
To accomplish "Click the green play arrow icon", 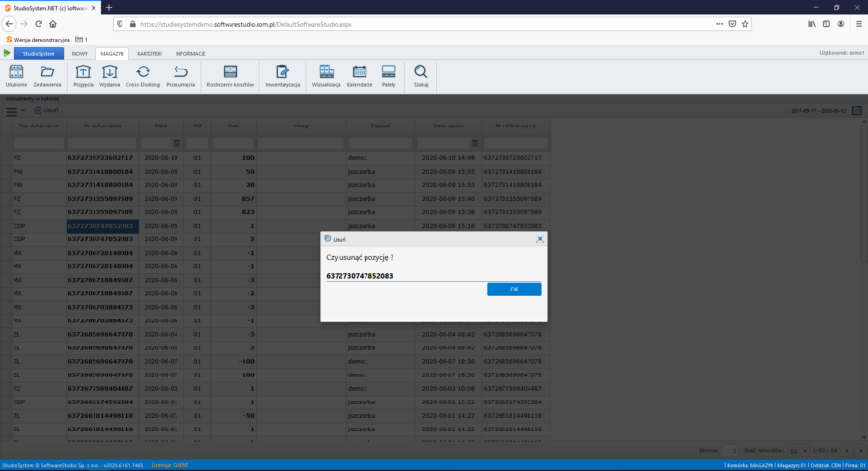I will tap(7, 53).
